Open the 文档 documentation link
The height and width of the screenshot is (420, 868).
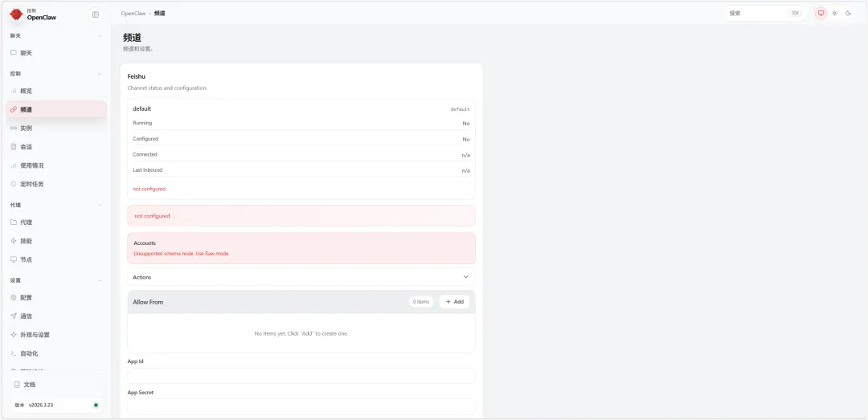(56, 385)
